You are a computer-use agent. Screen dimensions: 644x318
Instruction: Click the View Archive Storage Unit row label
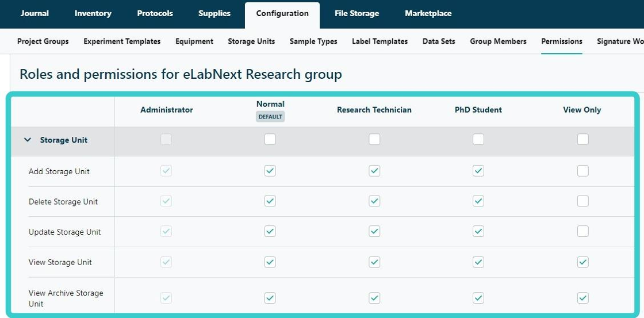pyautogui.click(x=66, y=298)
